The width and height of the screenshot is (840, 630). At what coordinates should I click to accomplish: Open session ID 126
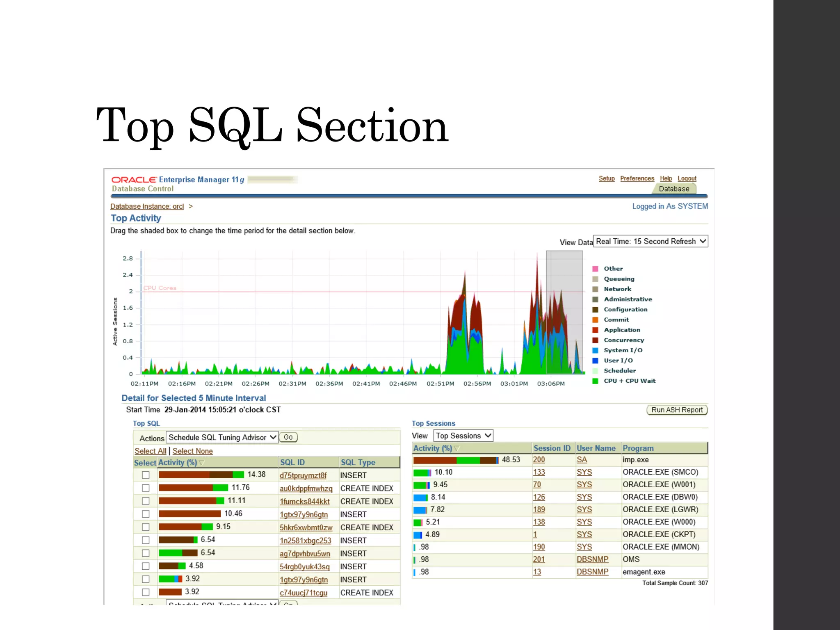tap(539, 497)
